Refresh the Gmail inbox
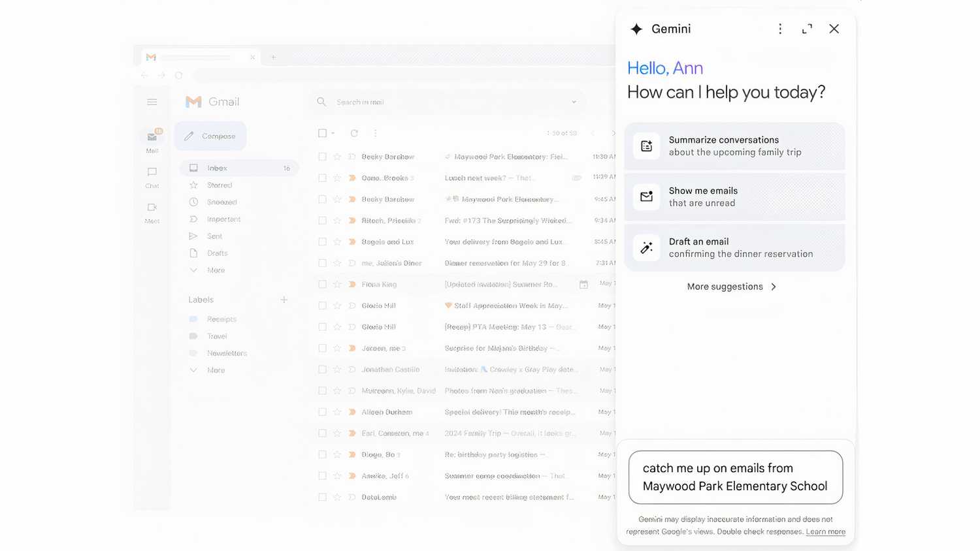This screenshot has width=980, height=551. (x=354, y=133)
